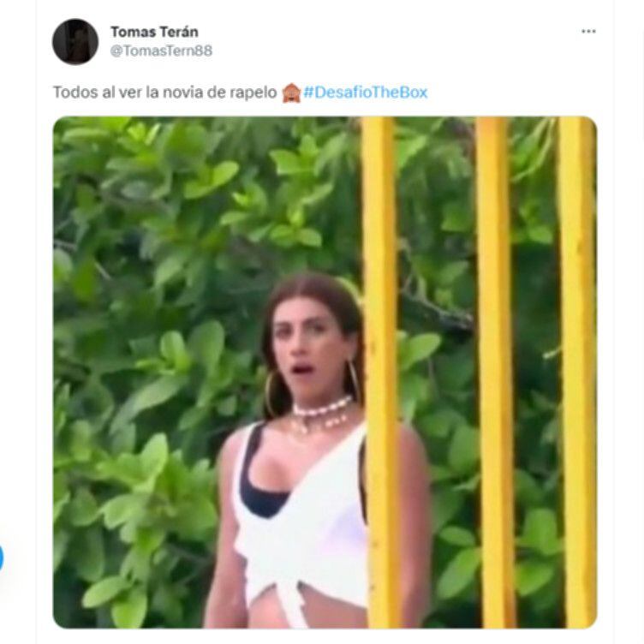
Task: Click the partial blue circle button at left edge
Action: [1, 558]
